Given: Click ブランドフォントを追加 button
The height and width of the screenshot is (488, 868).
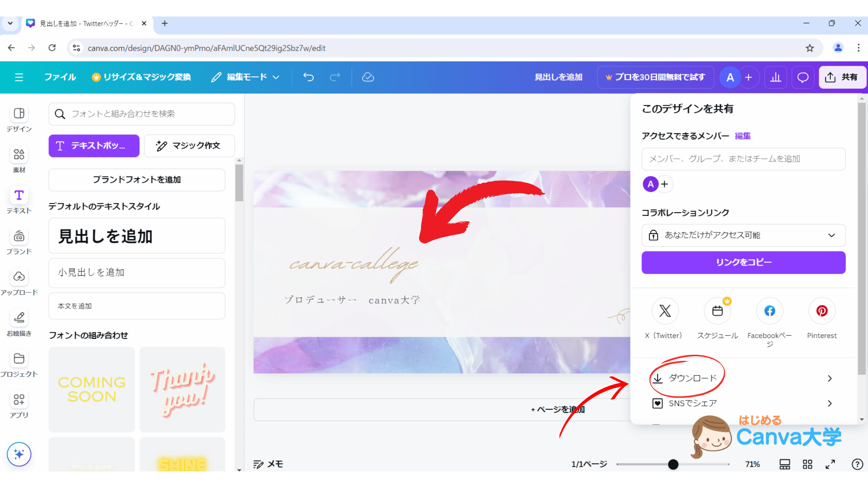Looking at the screenshot, I should pyautogui.click(x=137, y=180).
